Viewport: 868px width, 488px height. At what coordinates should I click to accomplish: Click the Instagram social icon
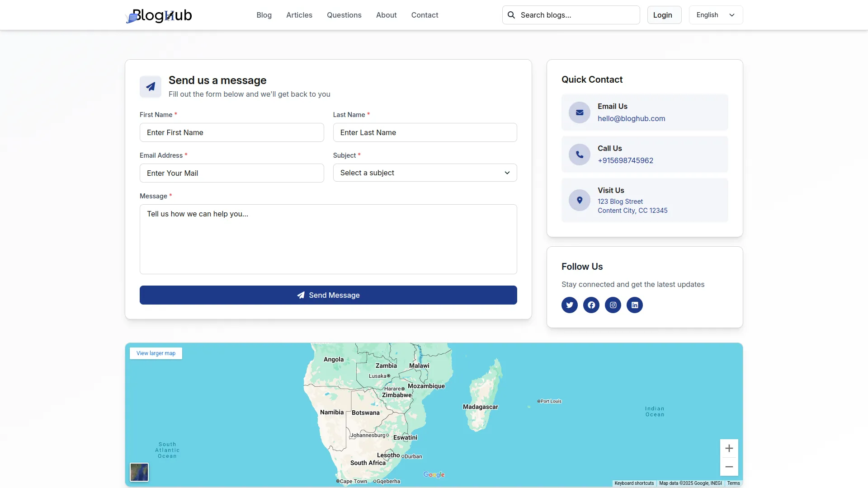tap(613, 305)
